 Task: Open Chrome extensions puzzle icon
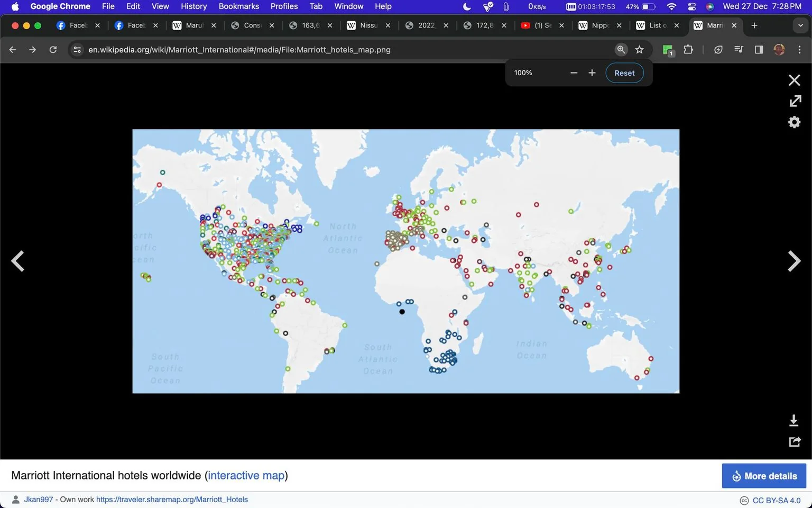click(x=688, y=49)
